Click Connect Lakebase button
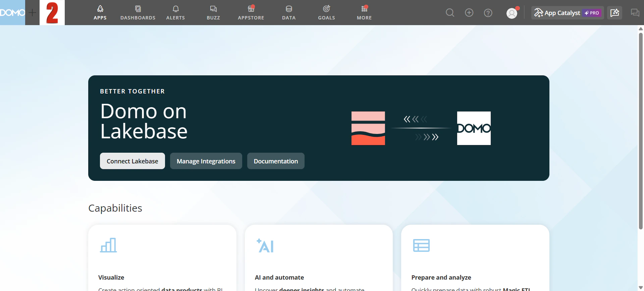 pyautogui.click(x=132, y=161)
